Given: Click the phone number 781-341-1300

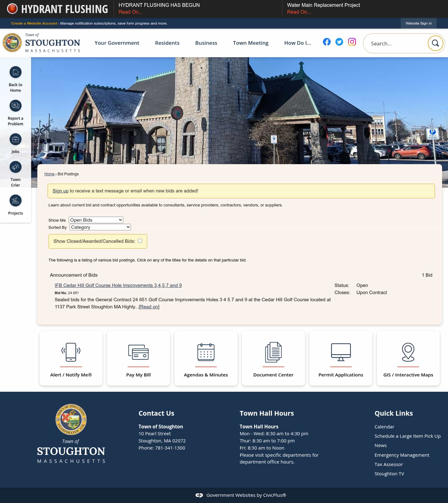Looking at the screenshot, I should [x=170, y=448].
